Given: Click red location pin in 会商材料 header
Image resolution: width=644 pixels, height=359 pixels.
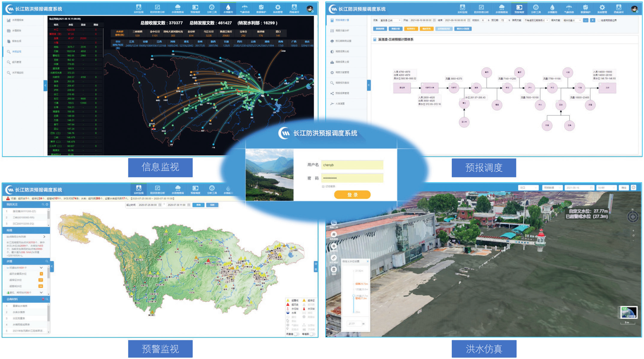Looking at the screenshot, I should (x=43, y=299).
